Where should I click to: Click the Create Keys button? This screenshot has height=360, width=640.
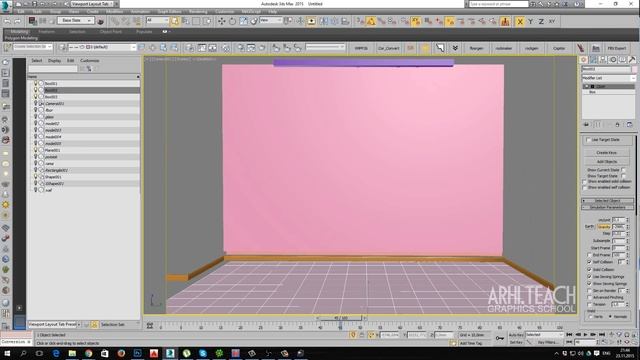point(607,153)
